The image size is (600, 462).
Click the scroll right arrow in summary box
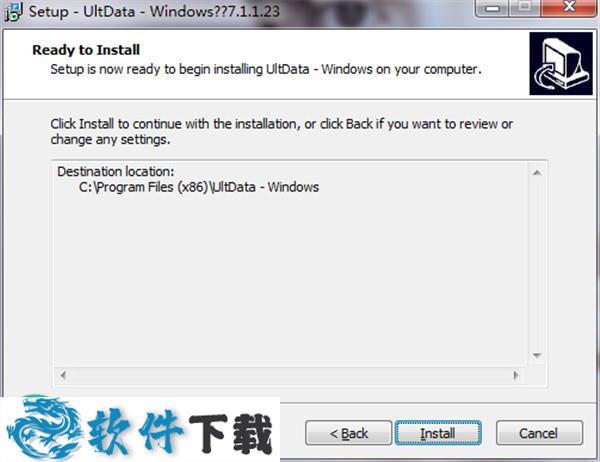coord(516,375)
